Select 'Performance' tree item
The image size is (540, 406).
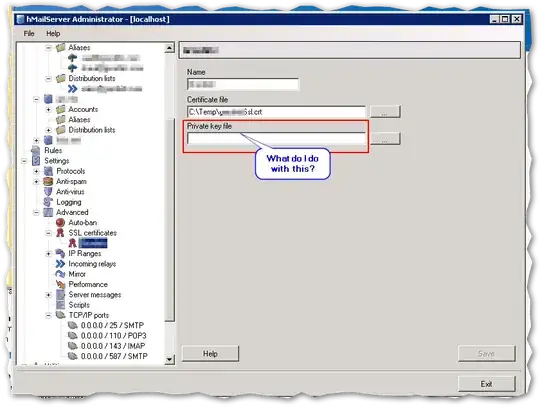[x=88, y=284]
